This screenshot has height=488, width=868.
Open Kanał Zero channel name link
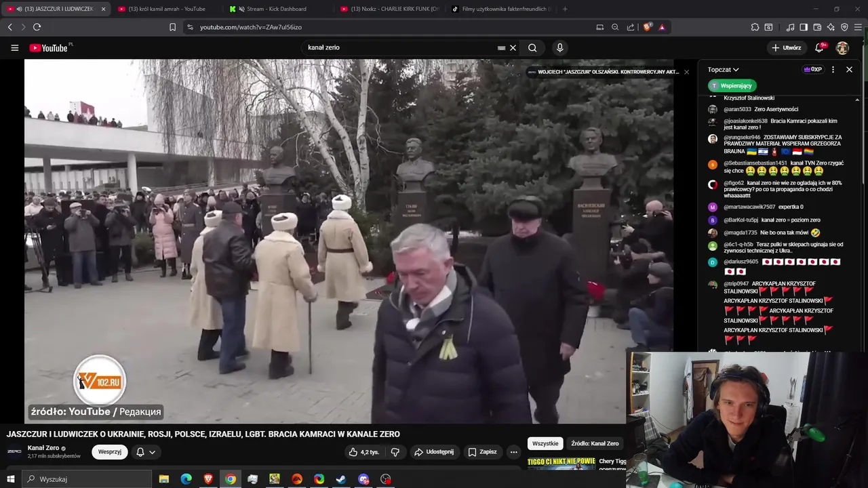pyautogui.click(x=43, y=448)
